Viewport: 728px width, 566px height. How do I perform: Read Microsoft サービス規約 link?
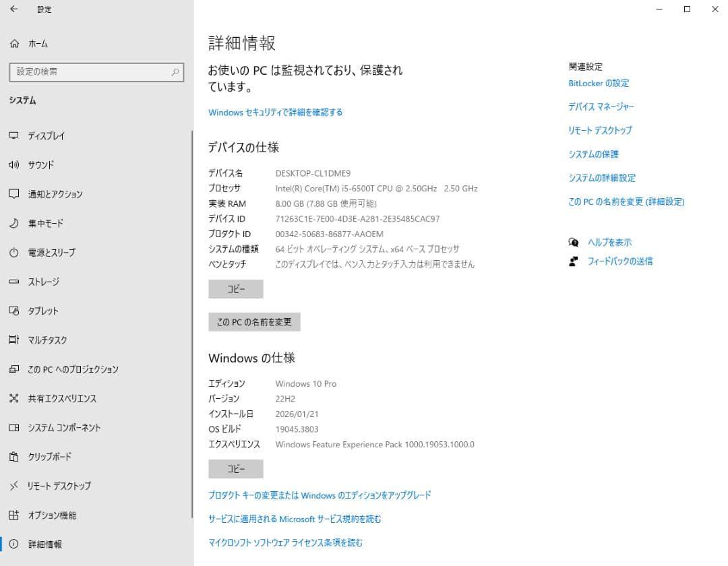click(x=295, y=519)
